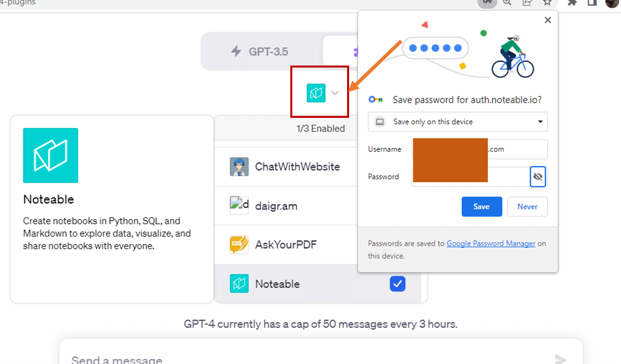Select daigr.am from the plugin list

pyautogui.click(x=276, y=206)
